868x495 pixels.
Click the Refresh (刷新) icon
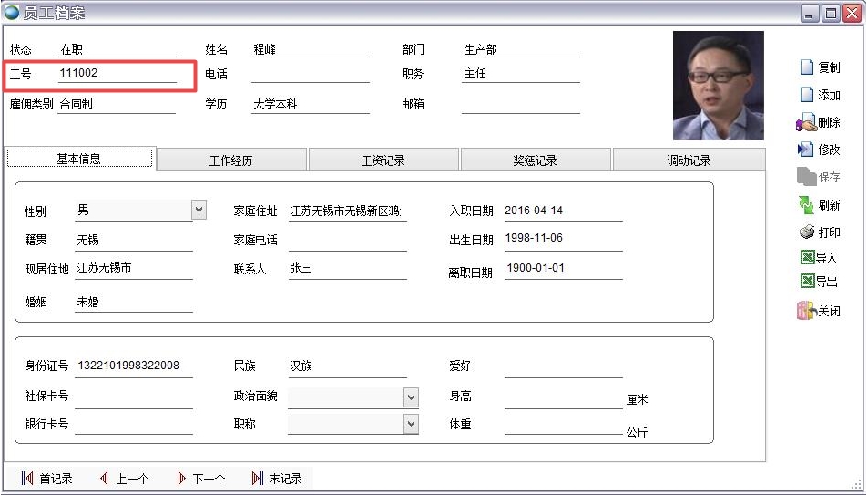[x=806, y=205]
